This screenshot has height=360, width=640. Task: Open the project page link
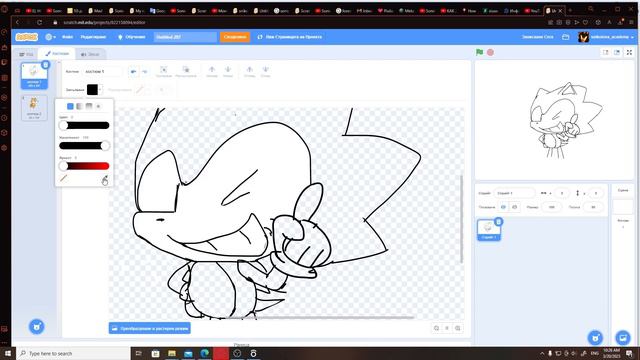point(289,37)
